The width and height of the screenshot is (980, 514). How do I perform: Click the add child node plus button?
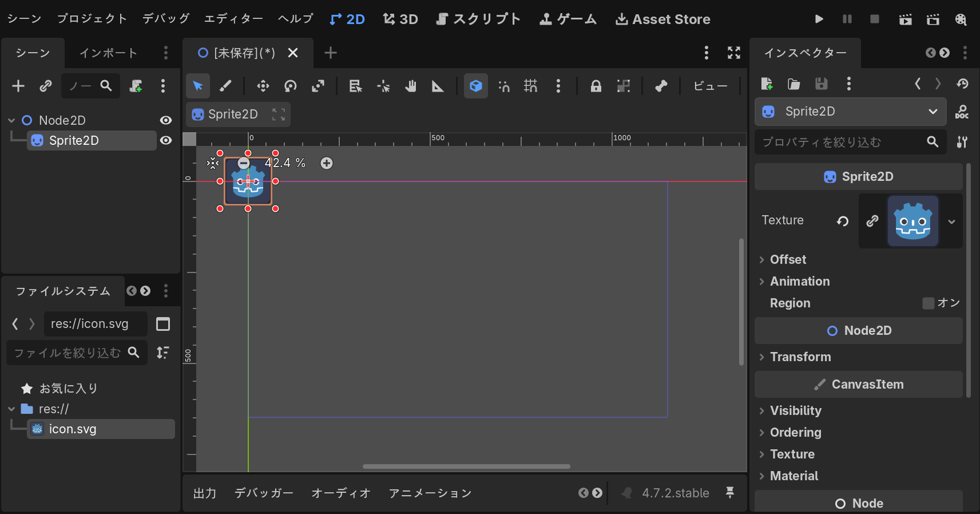point(18,86)
